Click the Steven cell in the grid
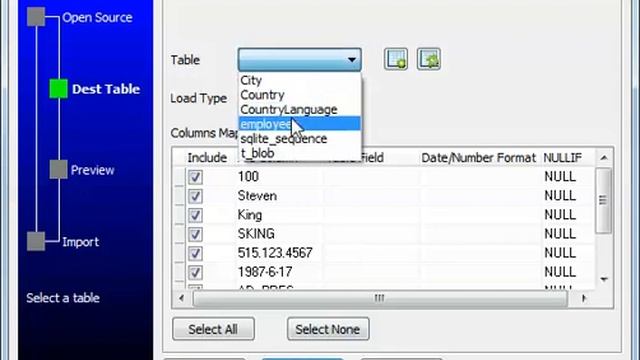This screenshot has width=640, height=360. [279, 196]
